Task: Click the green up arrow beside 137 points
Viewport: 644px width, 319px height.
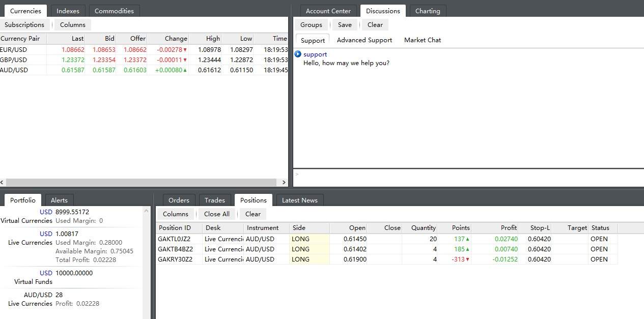Action: pyautogui.click(x=467, y=239)
